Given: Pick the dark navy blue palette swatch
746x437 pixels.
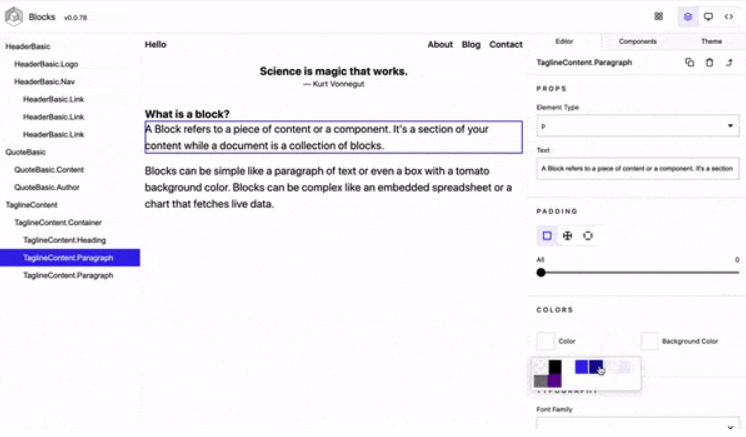Looking at the screenshot, I should coord(596,367).
